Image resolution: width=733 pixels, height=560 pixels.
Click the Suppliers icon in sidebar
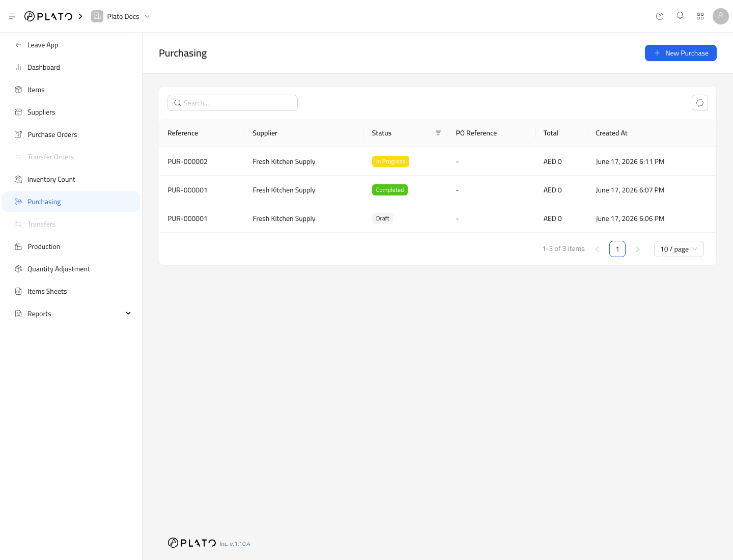18,112
